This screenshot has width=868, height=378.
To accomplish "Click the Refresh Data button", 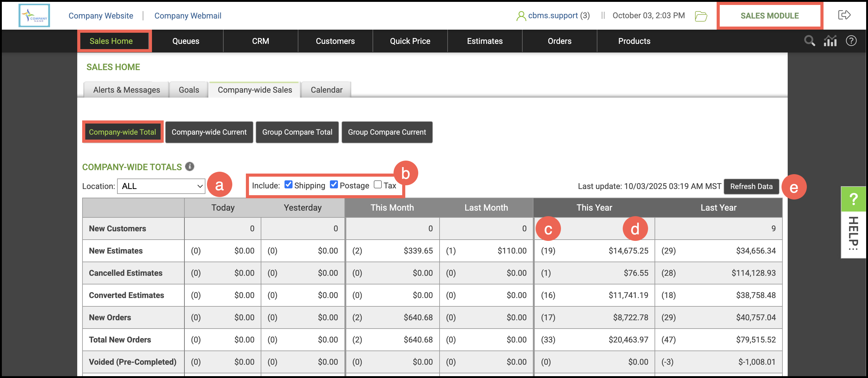I will (x=751, y=186).
